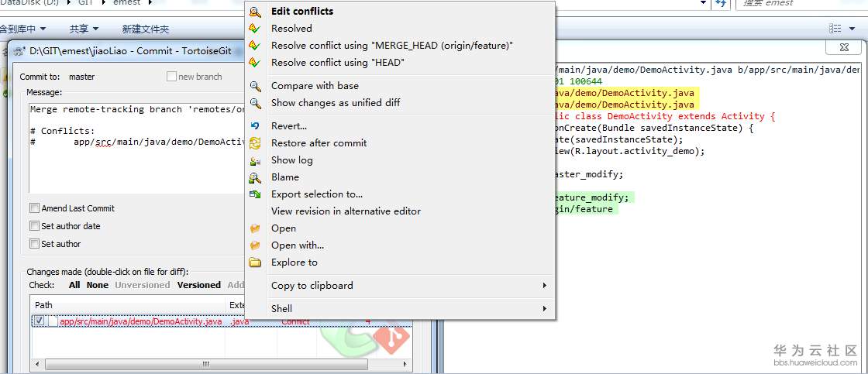The width and height of the screenshot is (868, 374).
Task: Click the Explorer search box
Action: 801,3
